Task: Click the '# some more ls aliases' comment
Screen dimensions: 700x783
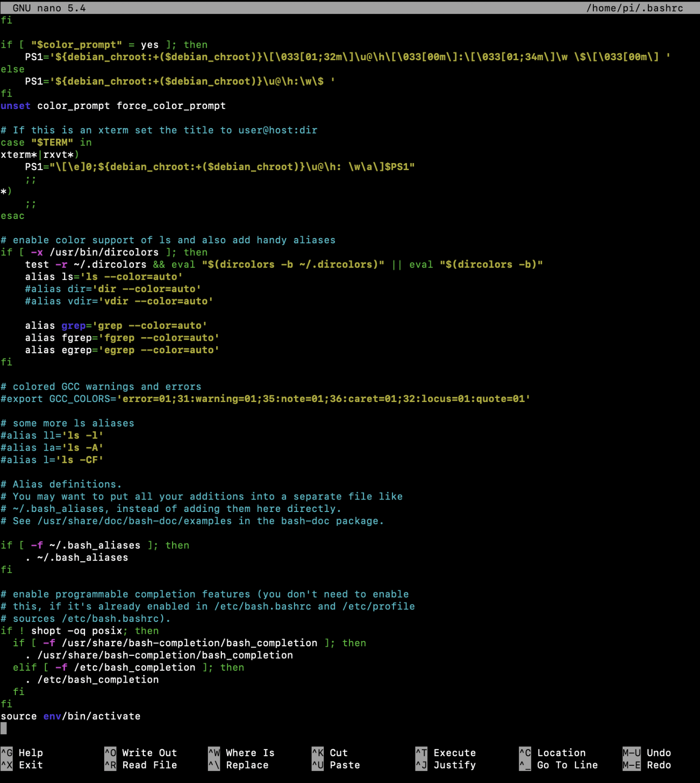Action: coord(67,423)
